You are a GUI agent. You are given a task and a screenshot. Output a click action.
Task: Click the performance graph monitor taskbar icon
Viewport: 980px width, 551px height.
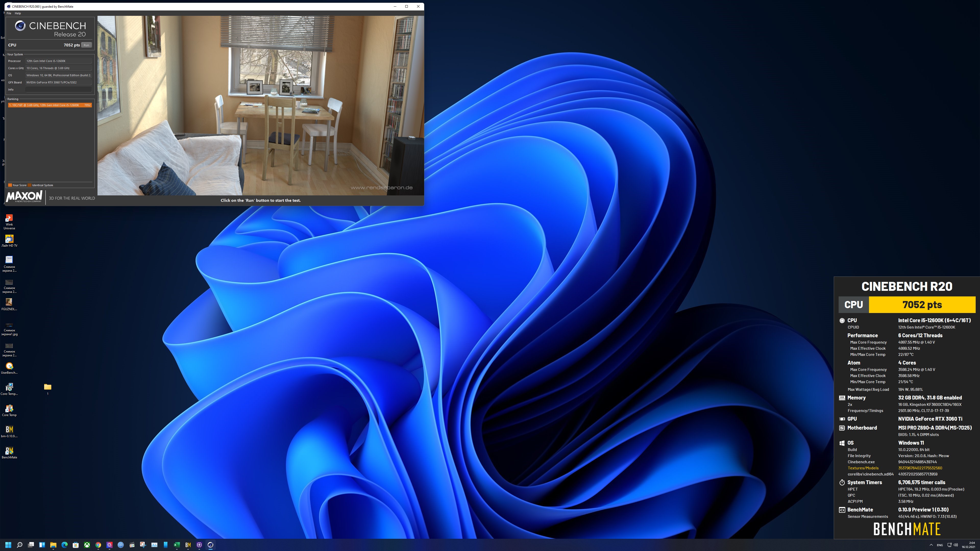(154, 545)
